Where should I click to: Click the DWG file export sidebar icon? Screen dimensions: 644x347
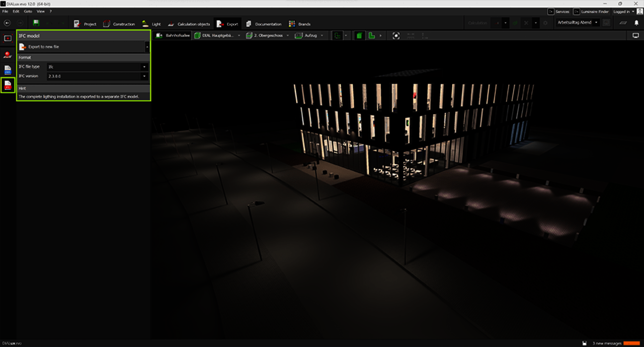pyautogui.click(x=8, y=70)
